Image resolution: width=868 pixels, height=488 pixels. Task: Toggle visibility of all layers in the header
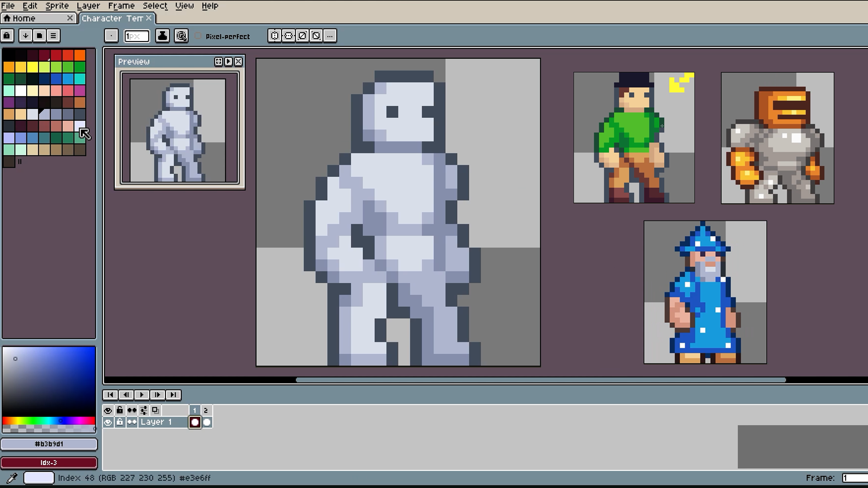pos(108,410)
